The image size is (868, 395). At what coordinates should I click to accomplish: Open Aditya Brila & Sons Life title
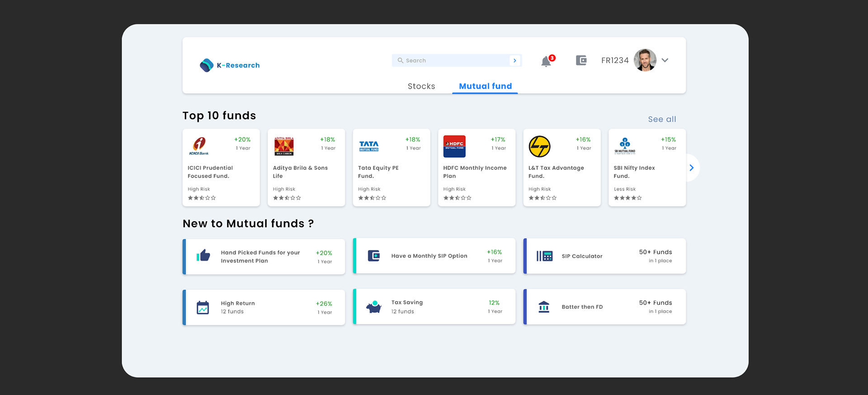300,172
